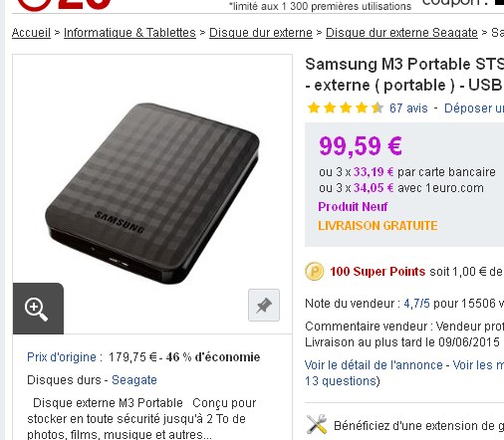Click the Seagate brand link
This screenshot has width=504, height=440.
[134, 380]
